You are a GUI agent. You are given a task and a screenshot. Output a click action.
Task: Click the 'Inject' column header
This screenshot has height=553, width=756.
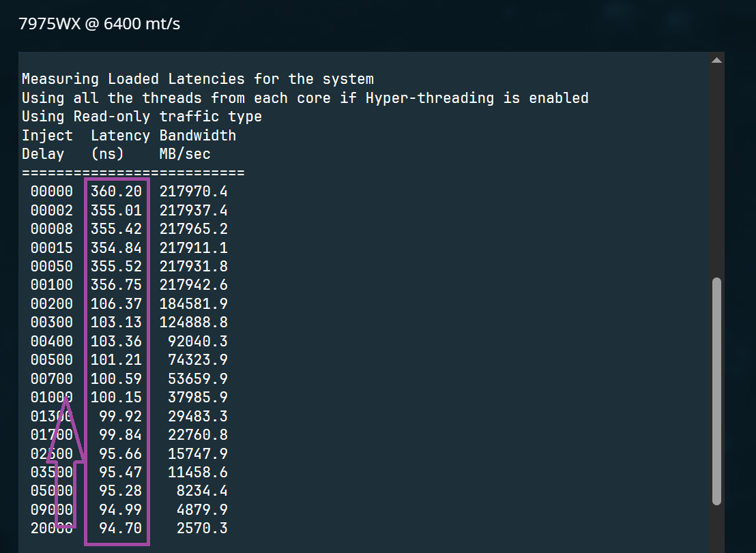click(x=47, y=135)
